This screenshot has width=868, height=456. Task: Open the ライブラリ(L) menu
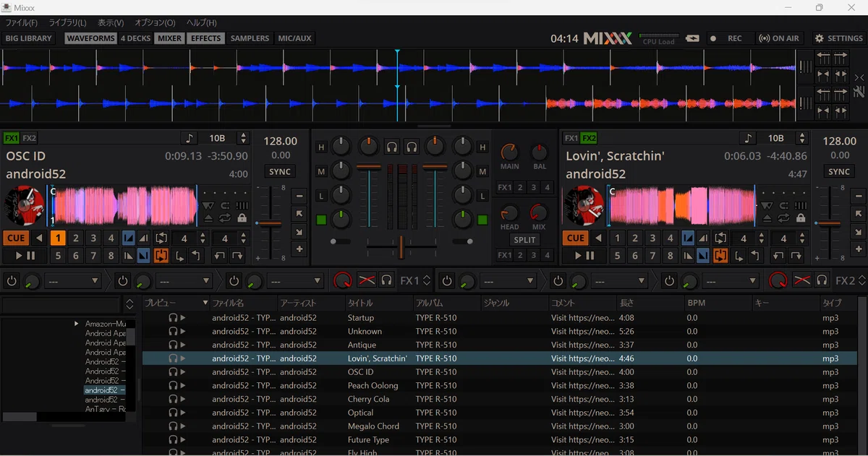pos(67,23)
